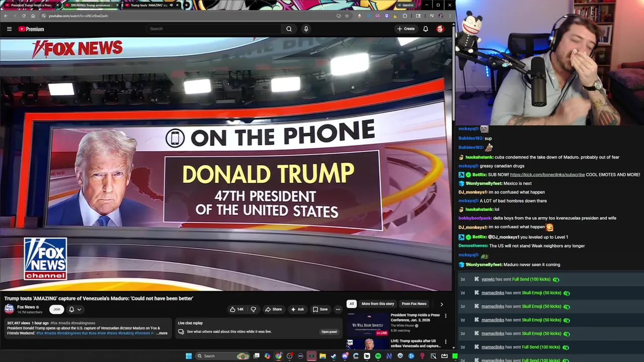Open the browser home page icon
This screenshot has width=644, height=362.
click(33, 16)
